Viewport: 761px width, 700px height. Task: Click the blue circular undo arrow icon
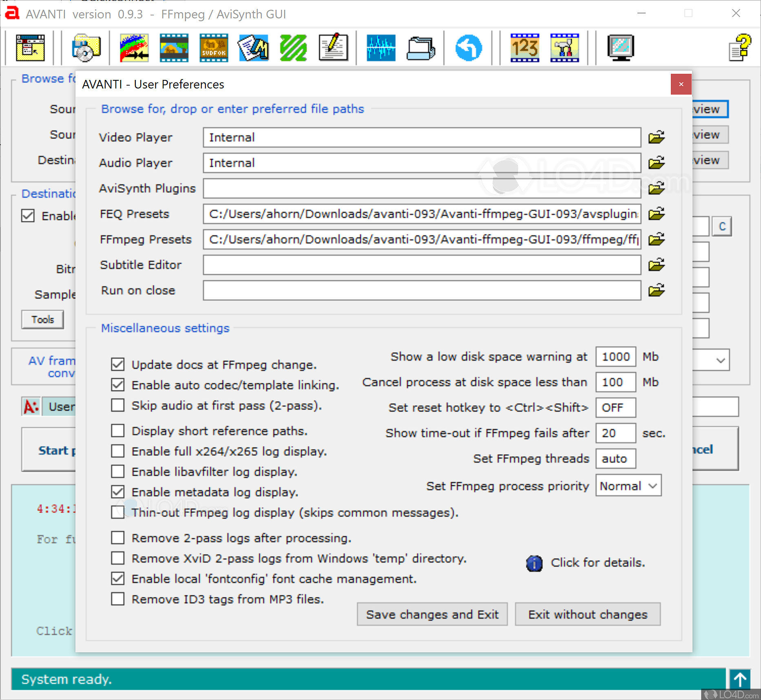[469, 48]
